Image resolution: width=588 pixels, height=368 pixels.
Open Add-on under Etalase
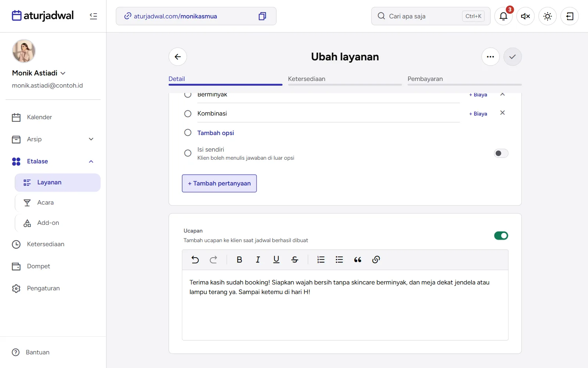pos(58,223)
